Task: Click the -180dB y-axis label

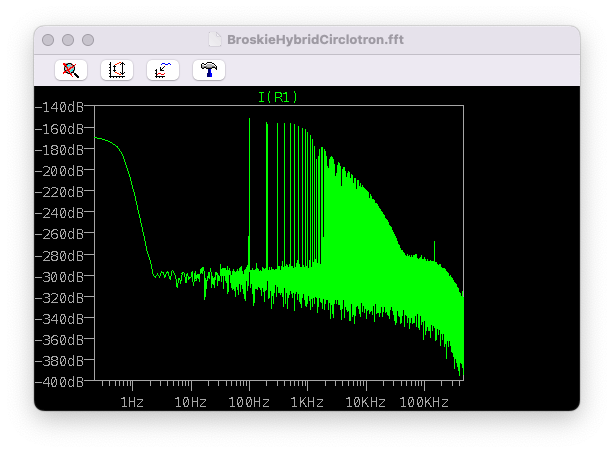Action: coord(60,150)
